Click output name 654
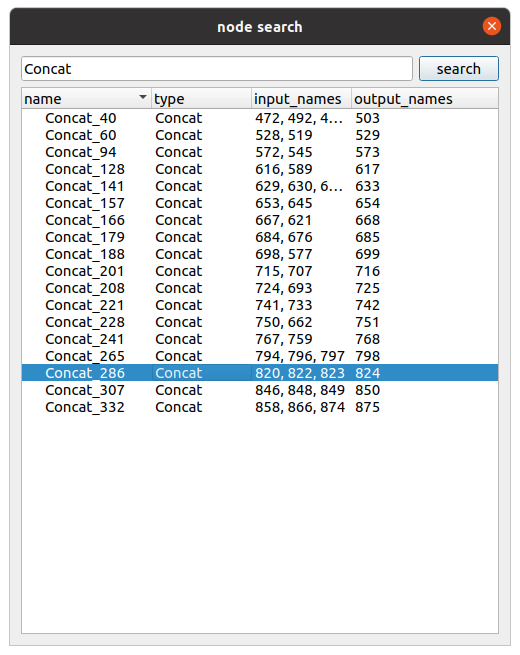520x655 pixels. point(368,203)
